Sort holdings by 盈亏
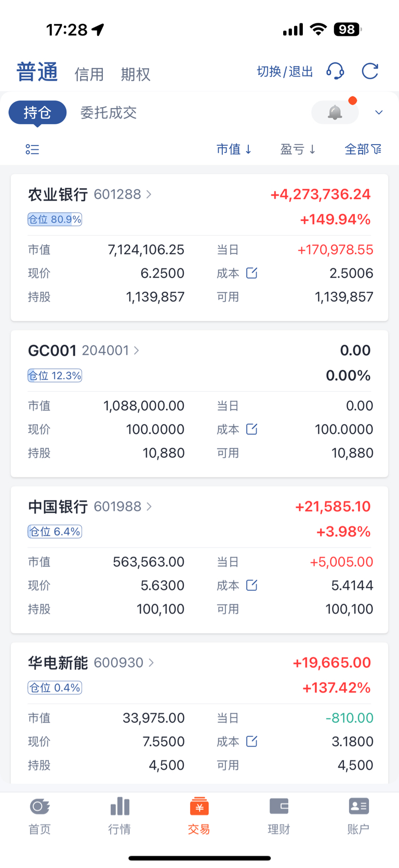The height and width of the screenshot is (868, 399). click(x=298, y=150)
